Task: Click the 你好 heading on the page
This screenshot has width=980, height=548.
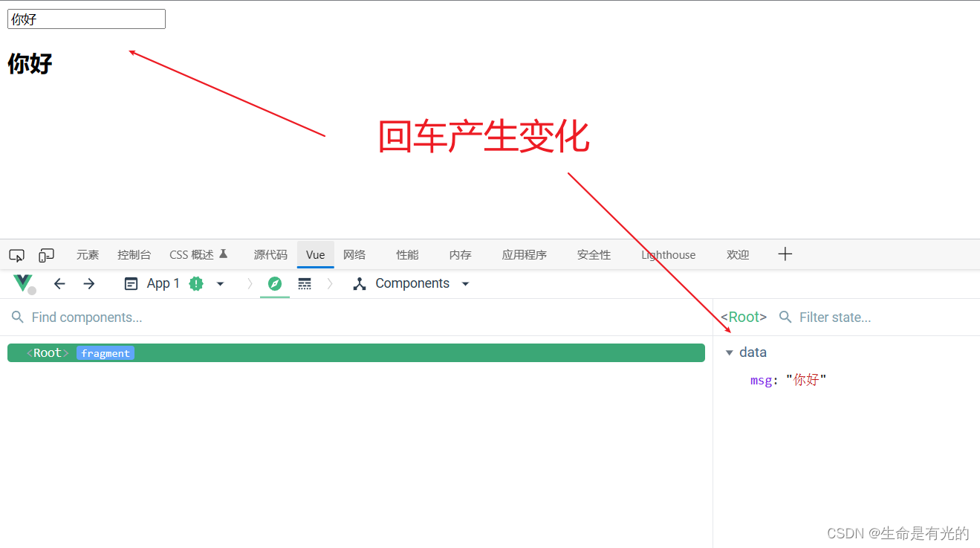Action: click(30, 64)
